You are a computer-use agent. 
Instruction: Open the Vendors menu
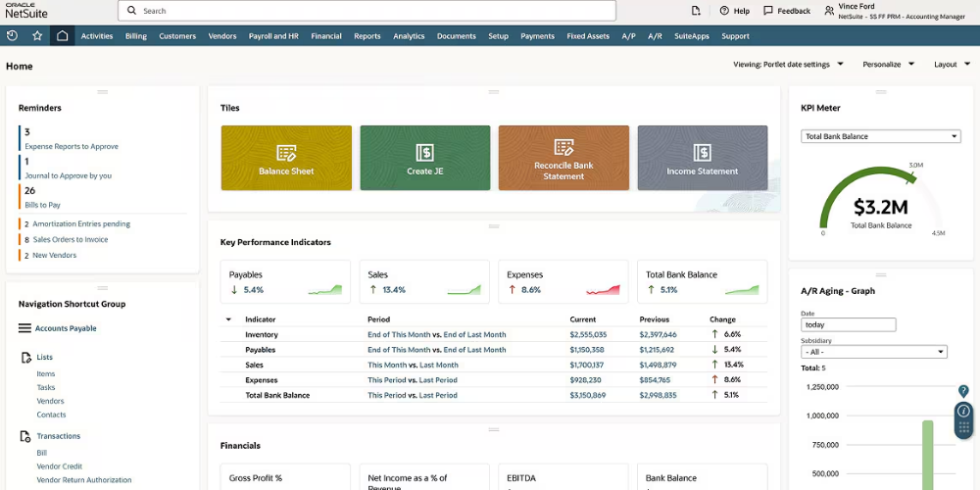pyautogui.click(x=222, y=36)
